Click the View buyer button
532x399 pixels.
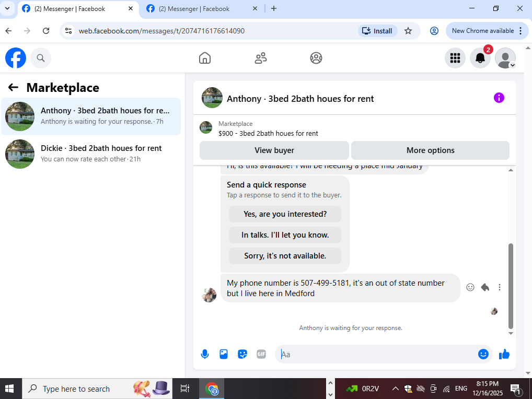pos(274,150)
